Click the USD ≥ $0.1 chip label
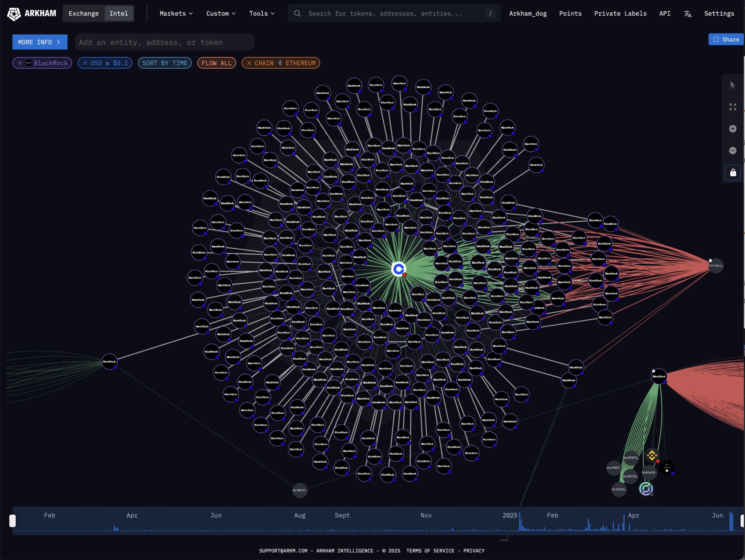Screen dimensions: 745x560 click(109, 63)
